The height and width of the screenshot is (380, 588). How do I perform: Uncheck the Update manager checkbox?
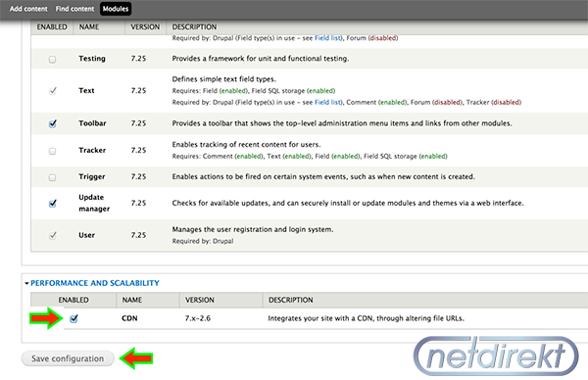click(x=53, y=204)
